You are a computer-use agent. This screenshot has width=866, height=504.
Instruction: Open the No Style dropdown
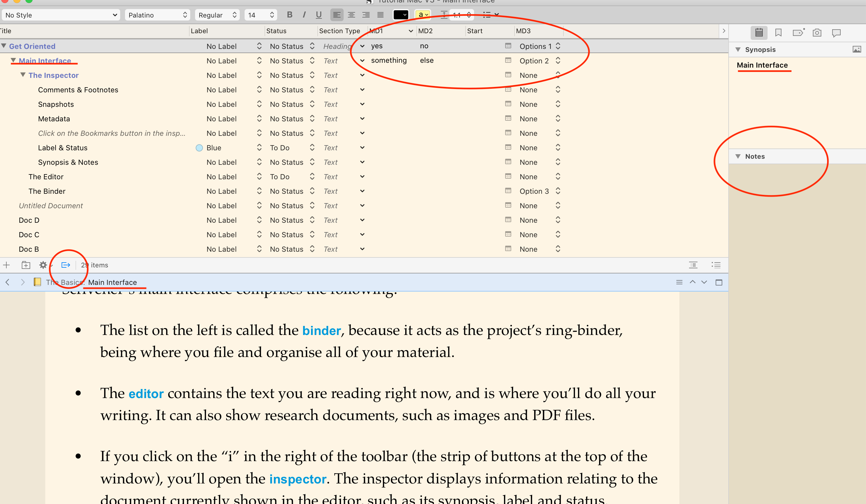(61, 15)
